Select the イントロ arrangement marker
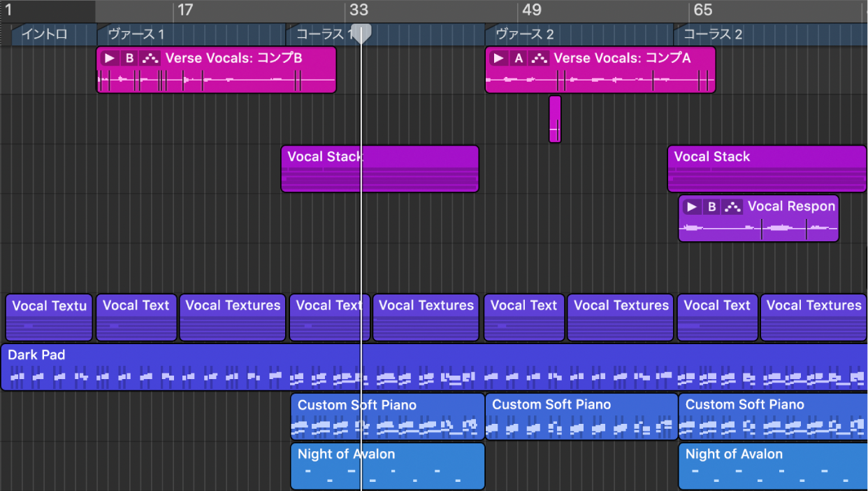868x491 pixels. pyautogui.click(x=45, y=34)
